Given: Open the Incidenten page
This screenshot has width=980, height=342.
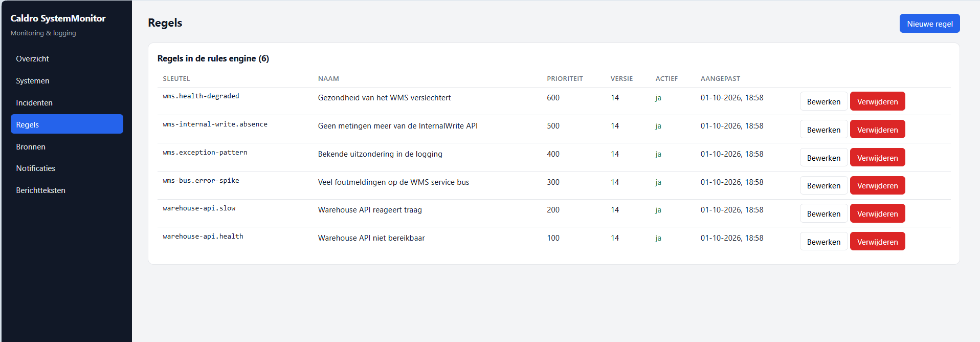Looking at the screenshot, I should [66, 102].
